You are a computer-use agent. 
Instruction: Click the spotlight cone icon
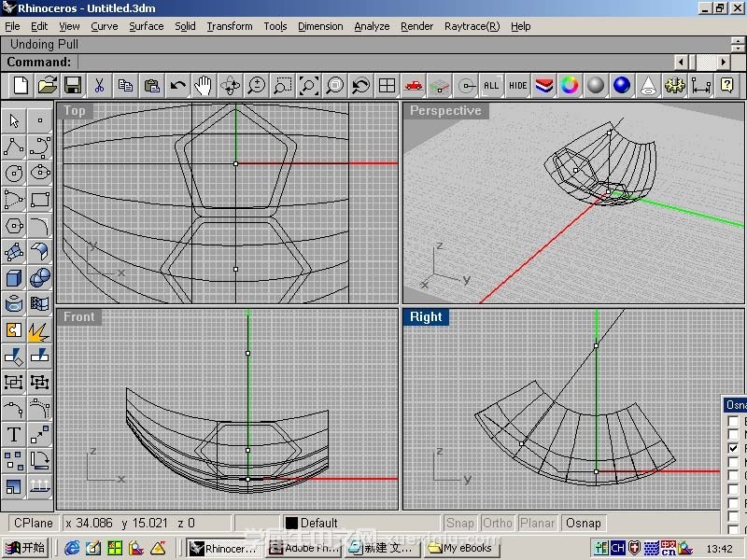click(x=648, y=86)
